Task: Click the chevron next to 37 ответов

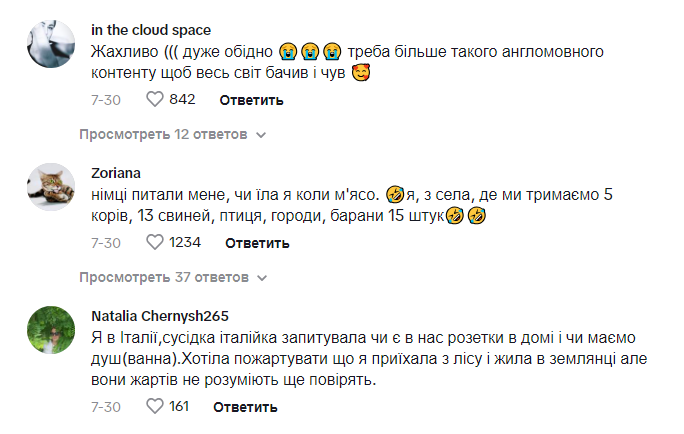Action: pyautogui.click(x=261, y=277)
